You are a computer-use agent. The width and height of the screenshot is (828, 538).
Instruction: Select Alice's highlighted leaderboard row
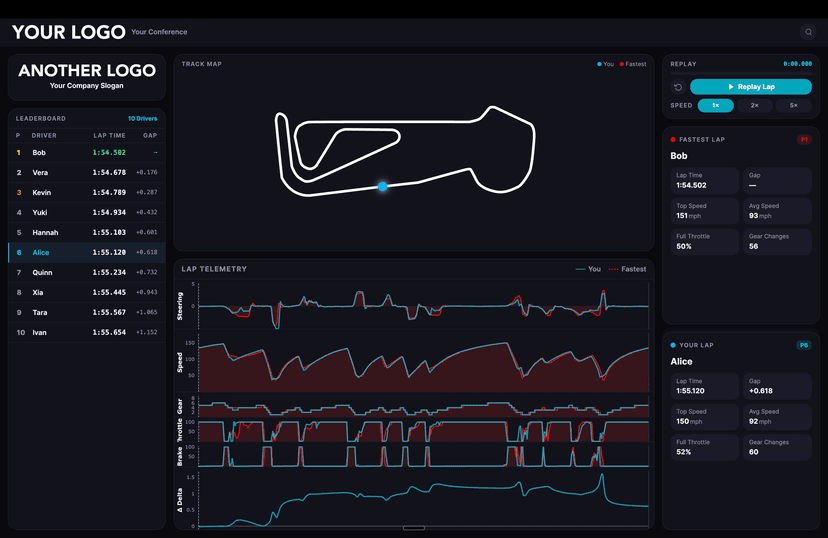click(x=86, y=253)
